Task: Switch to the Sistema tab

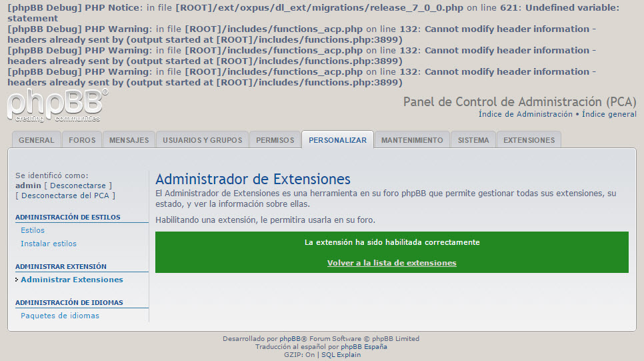Action: pos(473,140)
